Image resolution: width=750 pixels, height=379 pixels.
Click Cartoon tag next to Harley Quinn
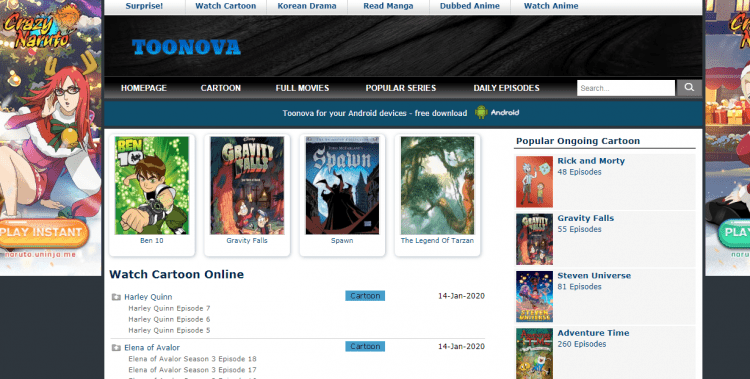tap(365, 296)
